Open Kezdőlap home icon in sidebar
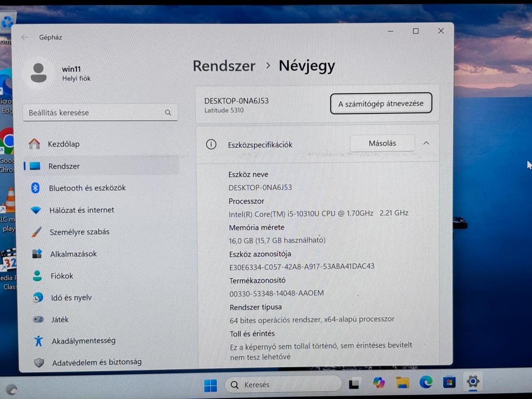This screenshot has width=532, height=399. (34, 144)
